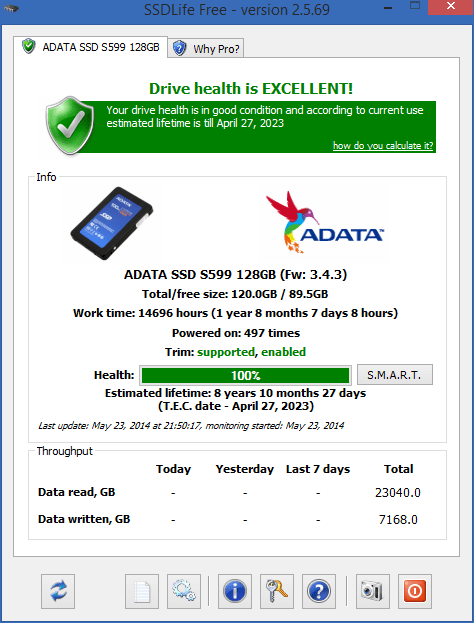
Task: Click the 'Yesterday' column header
Action: [x=245, y=469]
